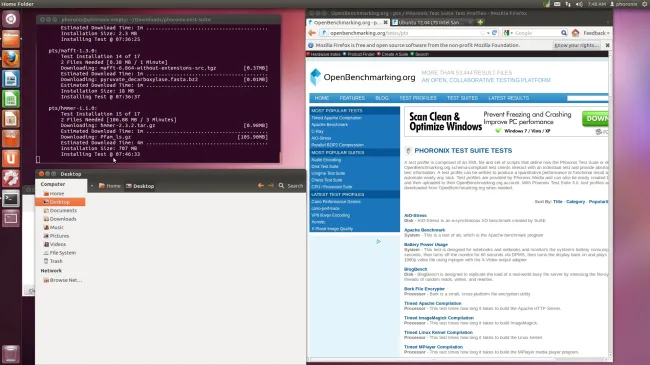Open LibreOffice Calc in the launcher
This screenshot has width=650, height=365.
11,99
